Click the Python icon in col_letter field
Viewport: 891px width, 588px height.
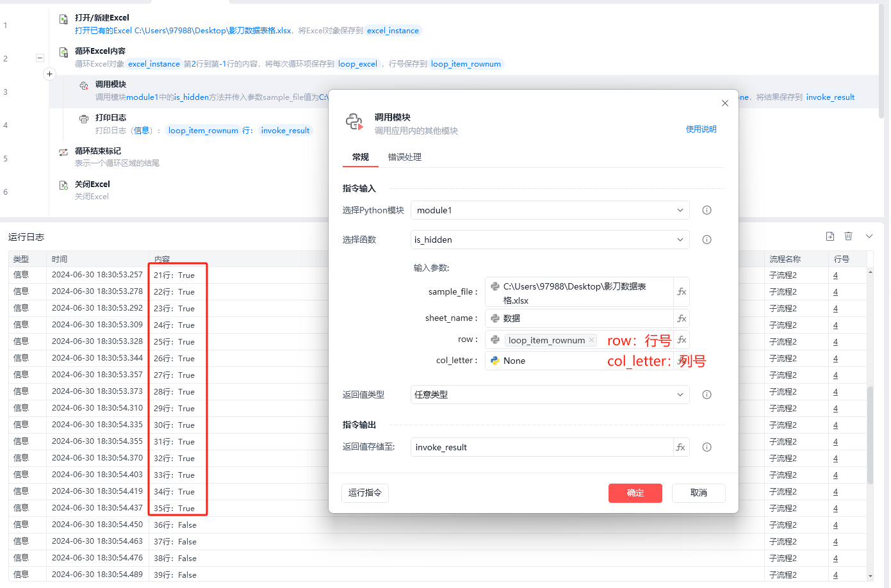pos(495,361)
